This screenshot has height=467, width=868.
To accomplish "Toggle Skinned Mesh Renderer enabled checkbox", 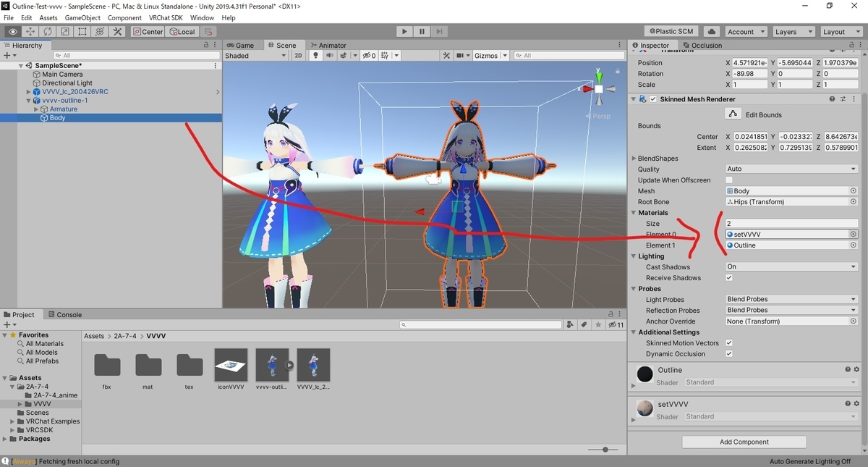I will click(x=653, y=99).
